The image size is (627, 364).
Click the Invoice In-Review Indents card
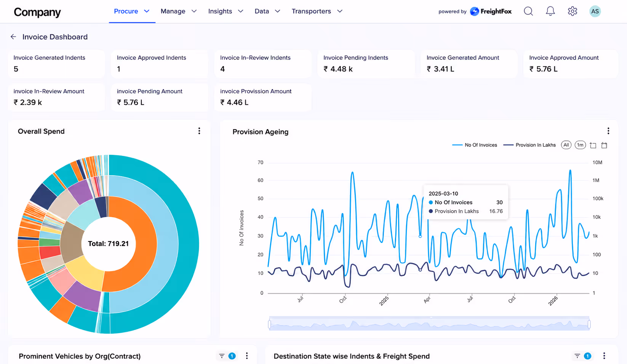tap(263, 64)
